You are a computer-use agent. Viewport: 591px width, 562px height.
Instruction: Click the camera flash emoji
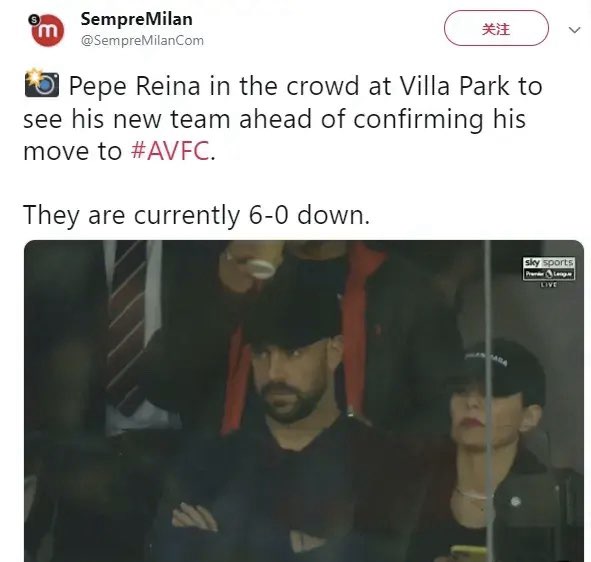pos(42,83)
